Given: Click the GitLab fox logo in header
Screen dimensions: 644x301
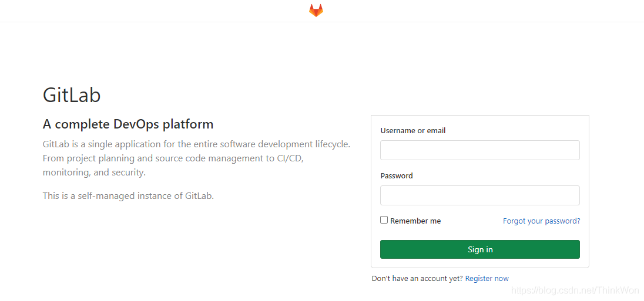Looking at the screenshot, I should 316,10.
